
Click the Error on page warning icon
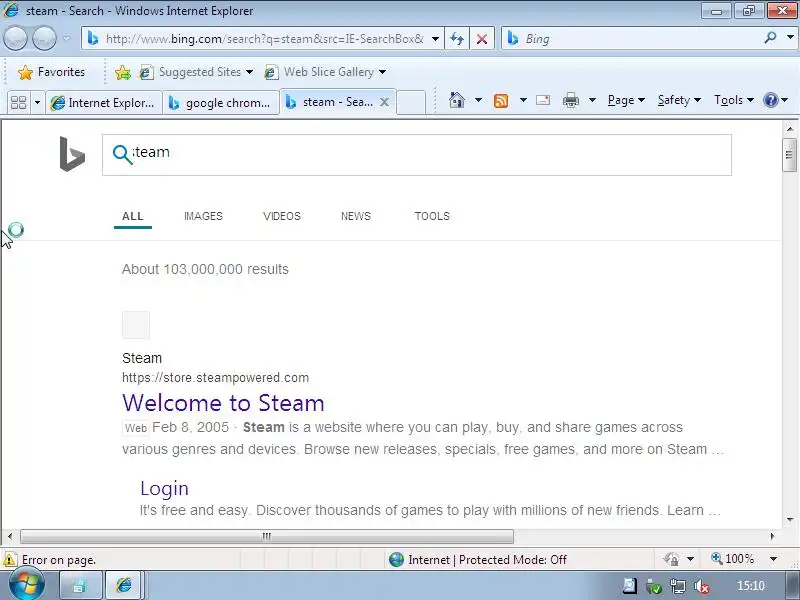point(9,560)
